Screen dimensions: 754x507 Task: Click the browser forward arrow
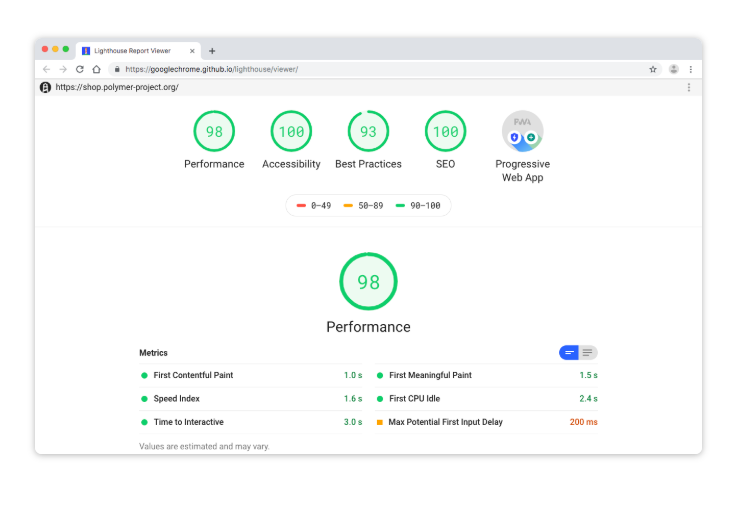click(x=62, y=69)
